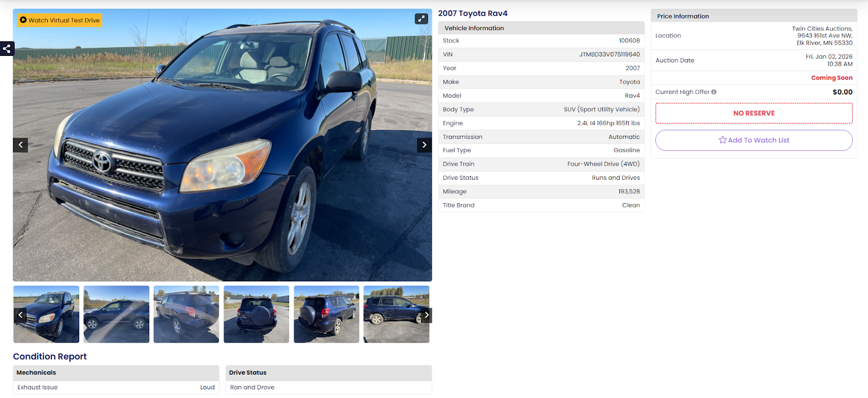Click the NO RESERVE box
This screenshot has height=398, width=868.
click(x=754, y=113)
